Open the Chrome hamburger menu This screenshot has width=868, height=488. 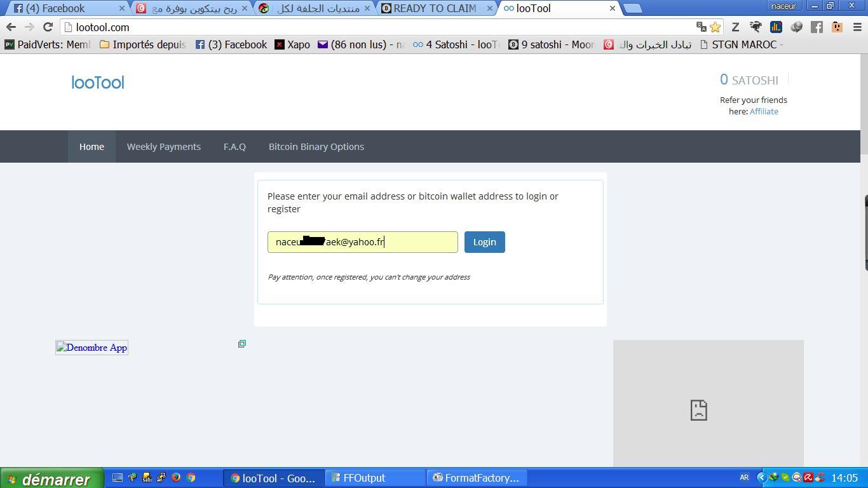coord(857,27)
